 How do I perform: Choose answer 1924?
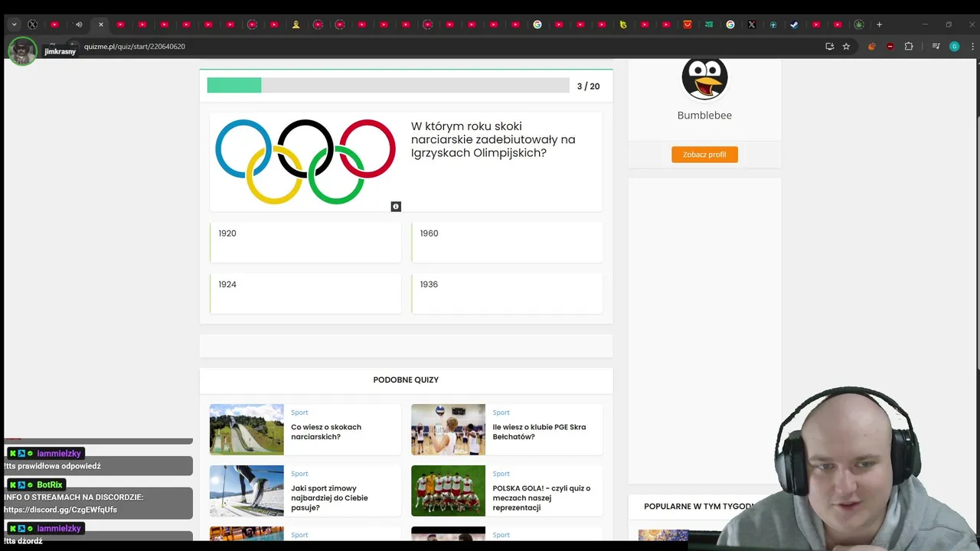(x=305, y=294)
